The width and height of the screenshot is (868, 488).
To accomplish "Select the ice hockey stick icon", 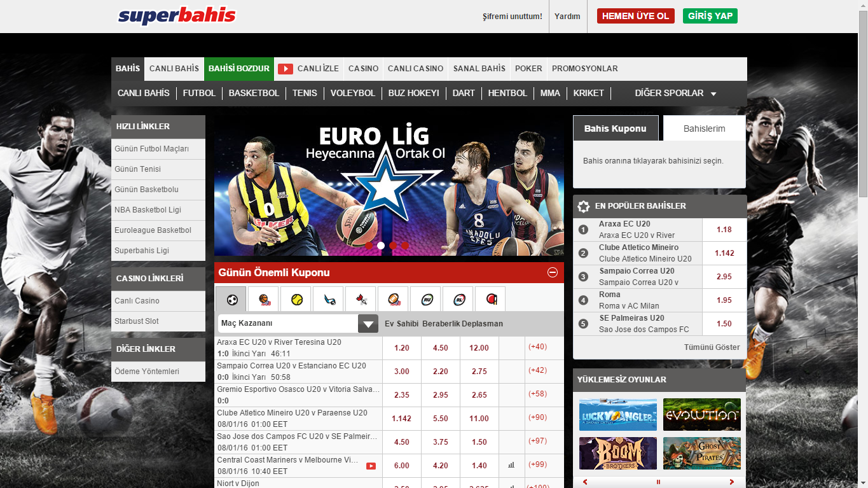I will (x=328, y=298).
